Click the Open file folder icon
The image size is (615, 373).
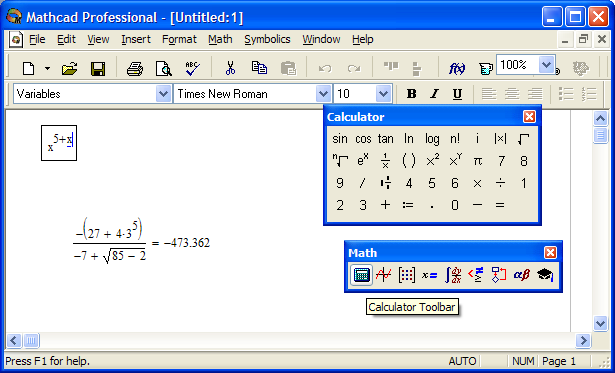click(x=69, y=69)
